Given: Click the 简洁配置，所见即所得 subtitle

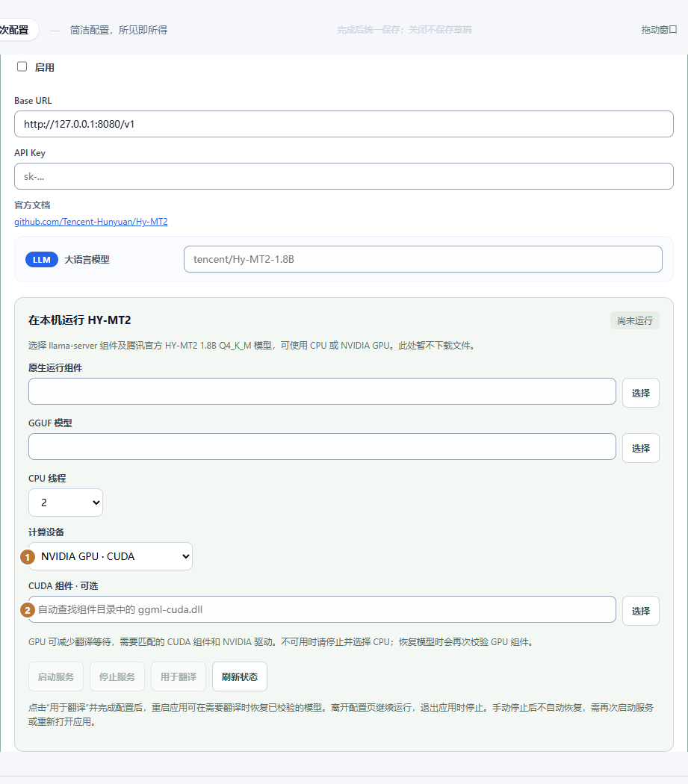Looking at the screenshot, I should 119,30.
